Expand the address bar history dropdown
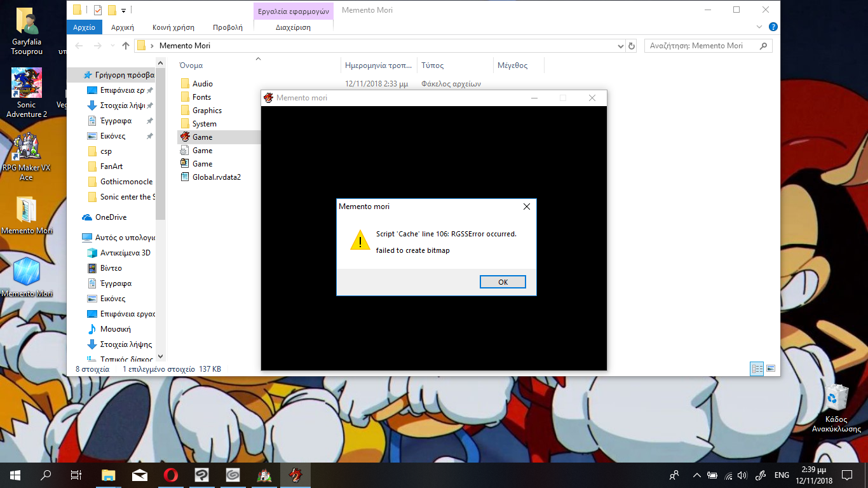Viewport: 868px width, 488px height. (621, 46)
